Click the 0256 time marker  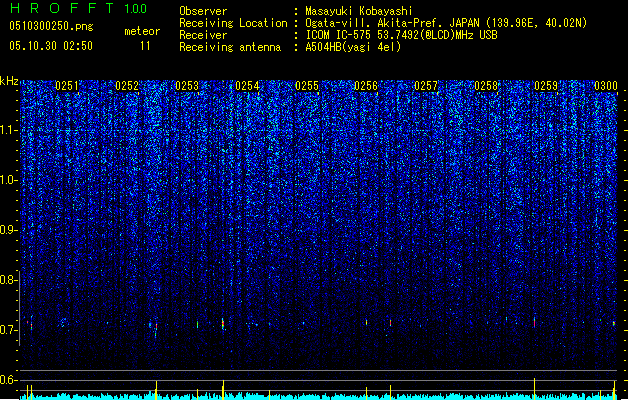click(366, 86)
